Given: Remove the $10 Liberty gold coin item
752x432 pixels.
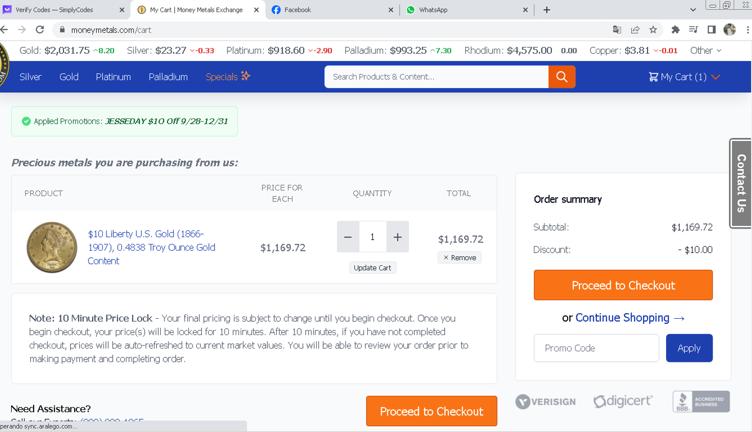Looking at the screenshot, I should [x=459, y=257].
